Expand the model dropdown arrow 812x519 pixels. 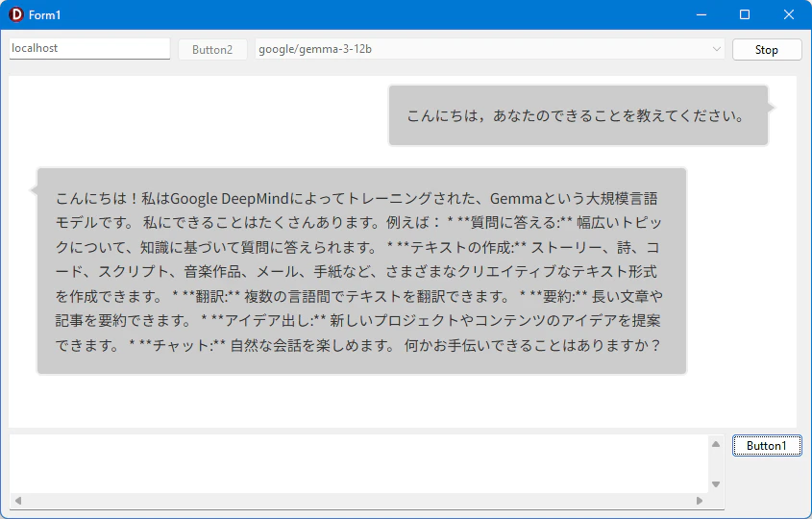click(x=716, y=49)
